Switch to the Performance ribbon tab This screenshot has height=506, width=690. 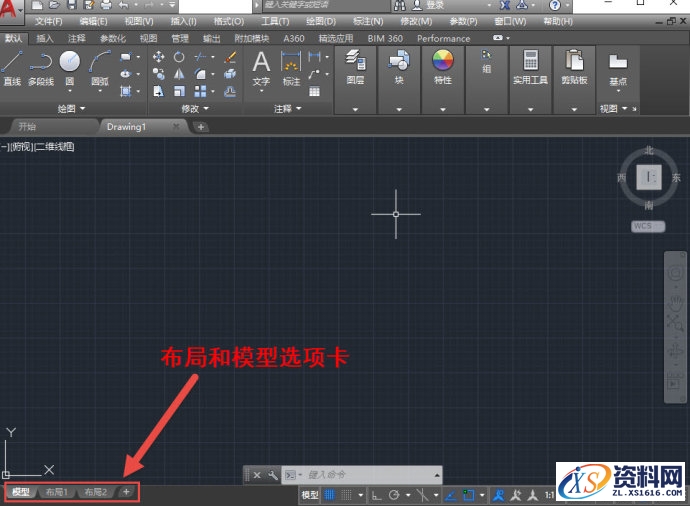[x=444, y=39]
